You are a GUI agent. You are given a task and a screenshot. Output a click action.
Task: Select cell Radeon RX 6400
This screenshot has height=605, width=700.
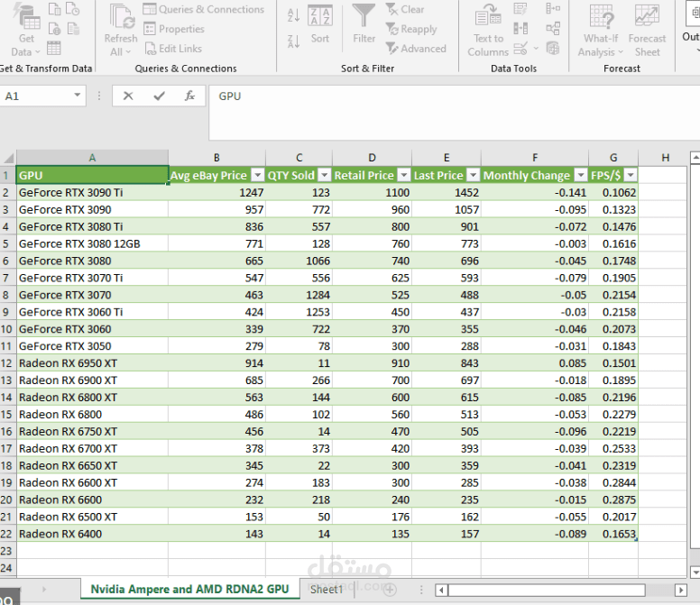pos(92,534)
